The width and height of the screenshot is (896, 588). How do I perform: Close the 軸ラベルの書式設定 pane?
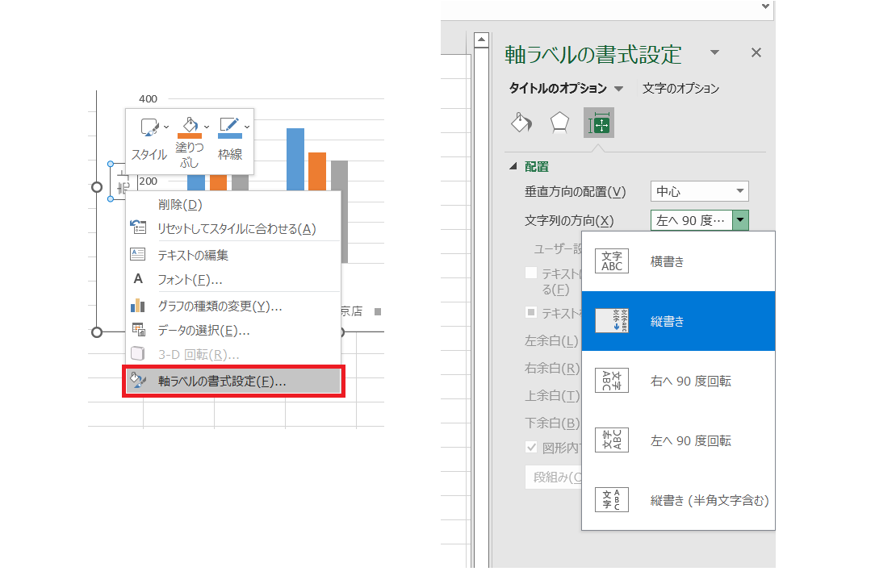point(756,52)
